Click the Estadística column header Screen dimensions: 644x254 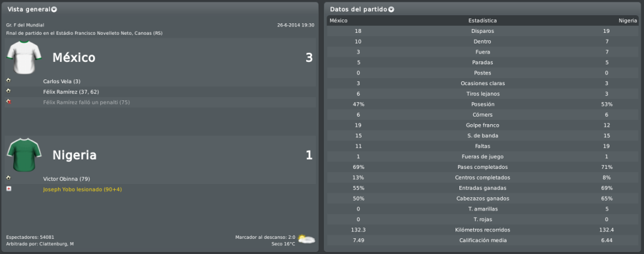(x=483, y=21)
